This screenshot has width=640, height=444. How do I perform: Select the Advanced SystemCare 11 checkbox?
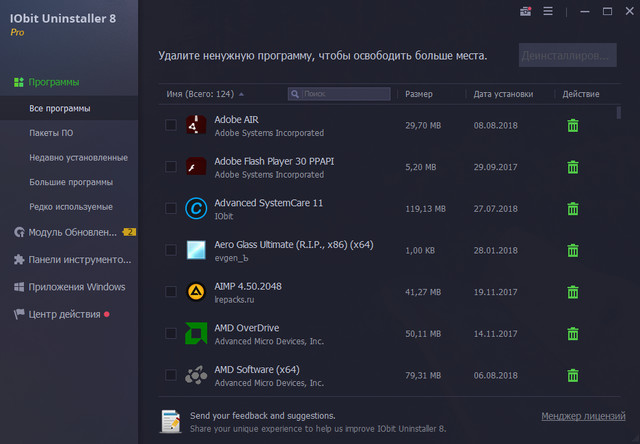point(171,208)
